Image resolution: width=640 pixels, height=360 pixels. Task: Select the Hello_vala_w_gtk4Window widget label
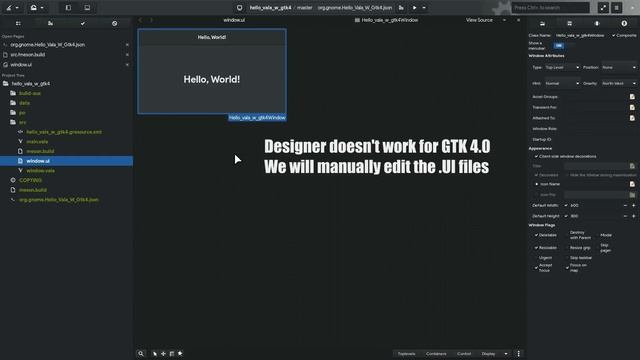click(x=257, y=118)
